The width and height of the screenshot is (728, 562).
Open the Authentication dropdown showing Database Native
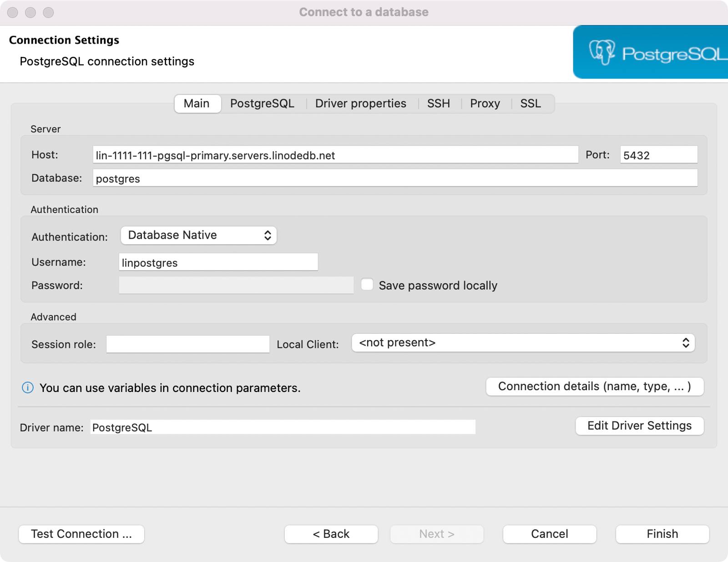(x=198, y=235)
